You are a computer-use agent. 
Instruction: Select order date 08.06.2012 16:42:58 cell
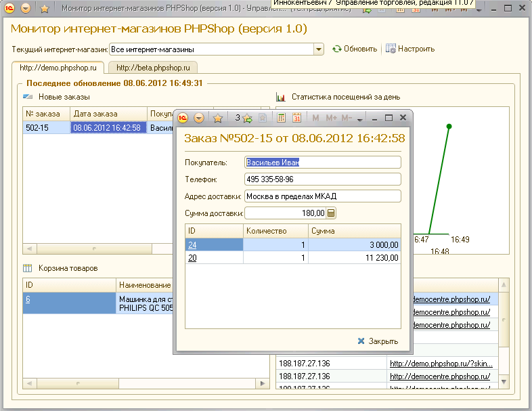coord(108,127)
